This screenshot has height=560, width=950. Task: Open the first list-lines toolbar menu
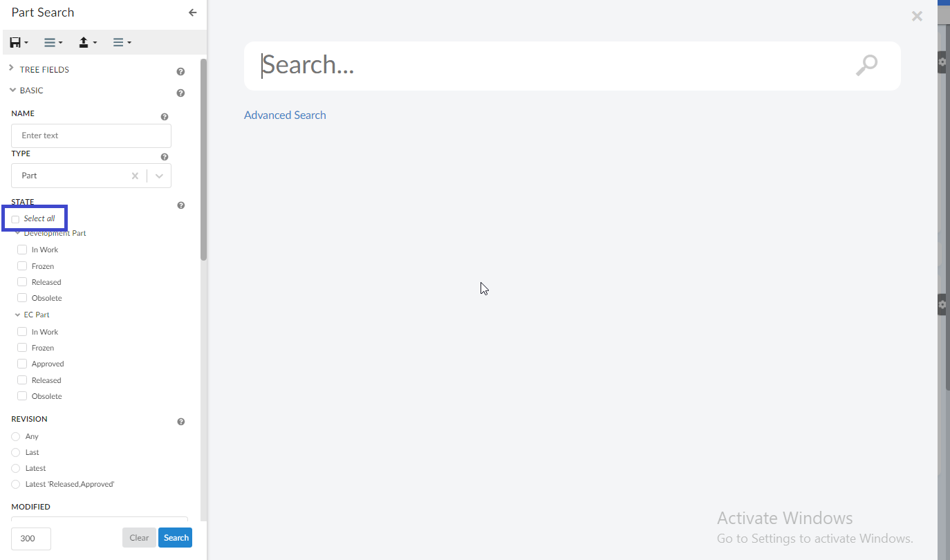(x=53, y=42)
